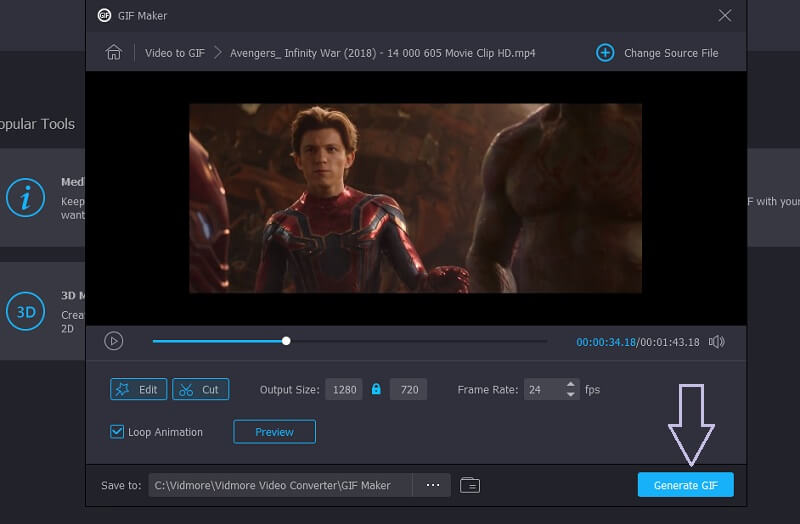800x524 pixels.
Task: Select the Video to GIF breadcrumb
Action: click(175, 53)
